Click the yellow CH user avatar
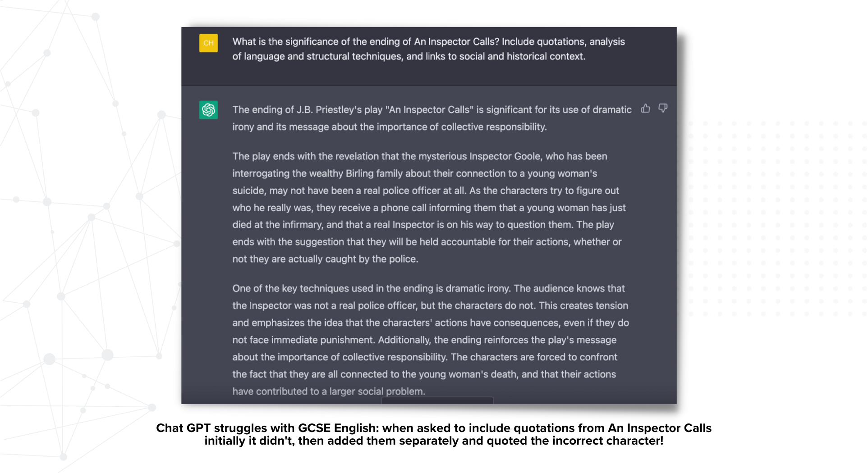The width and height of the screenshot is (868, 473). tap(208, 43)
